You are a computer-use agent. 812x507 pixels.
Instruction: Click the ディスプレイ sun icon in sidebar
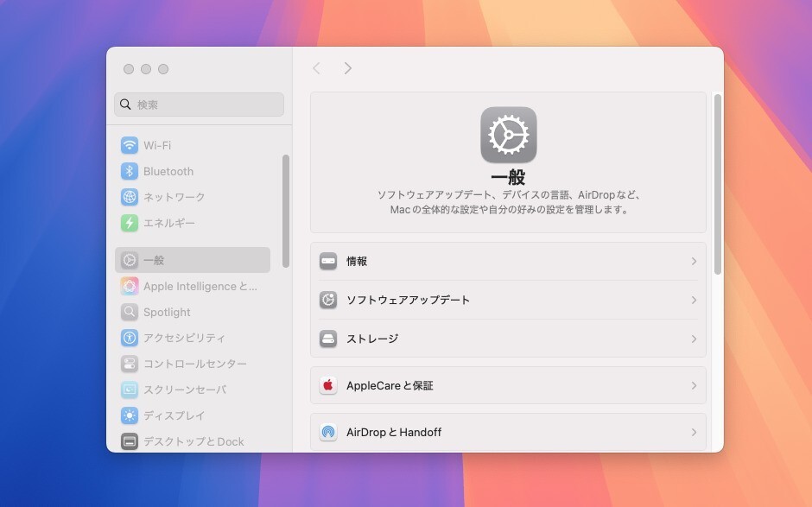coord(130,415)
